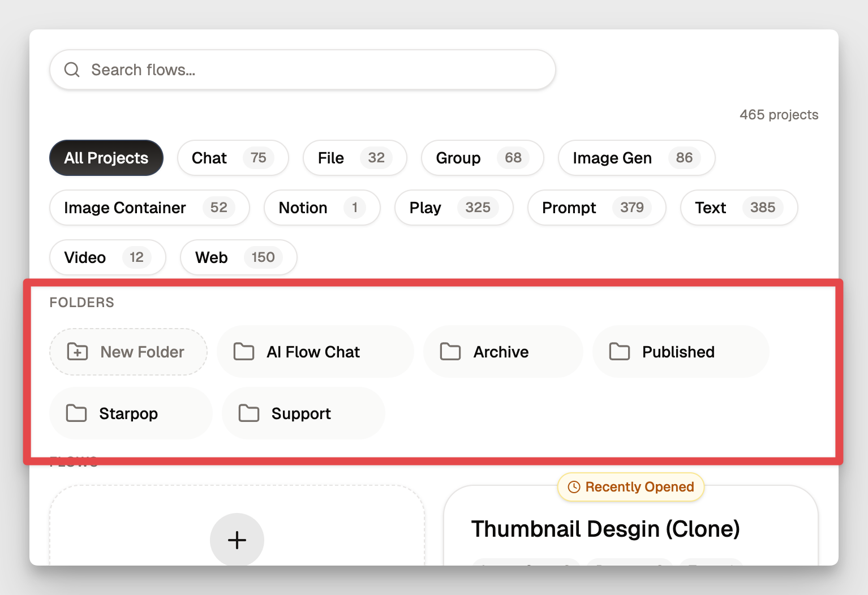Click the Support folder icon
Viewport: 868px width, 595px height.
[248, 413]
